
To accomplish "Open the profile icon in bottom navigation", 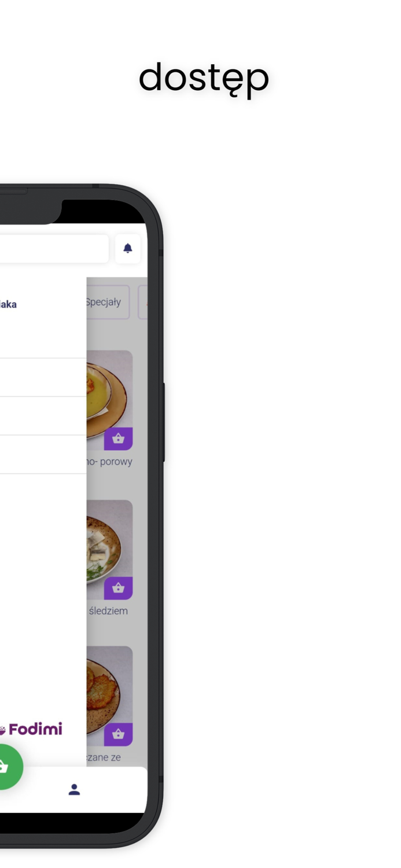I will 74,789.
